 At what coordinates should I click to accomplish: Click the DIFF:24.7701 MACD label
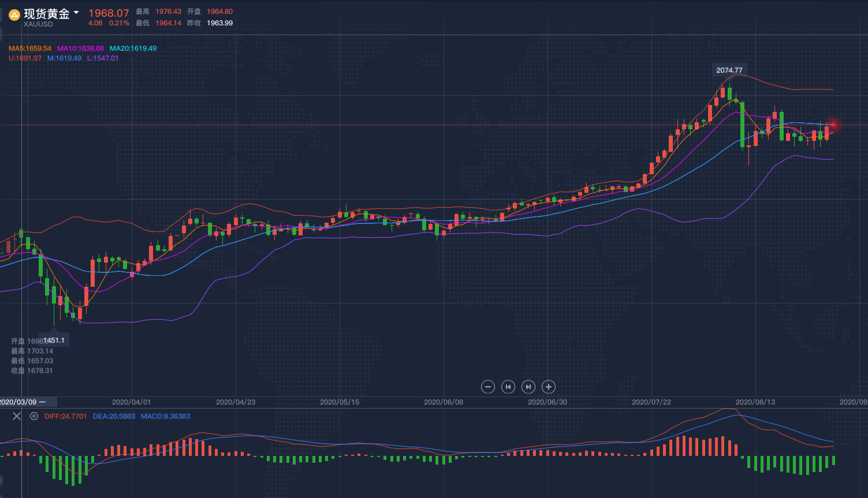tap(66, 416)
